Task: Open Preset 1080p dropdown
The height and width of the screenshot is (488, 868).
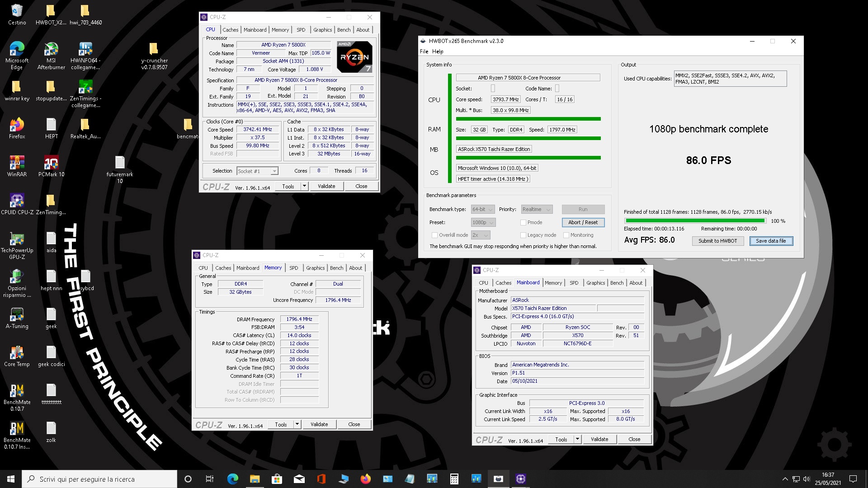Action: pos(483,222)
